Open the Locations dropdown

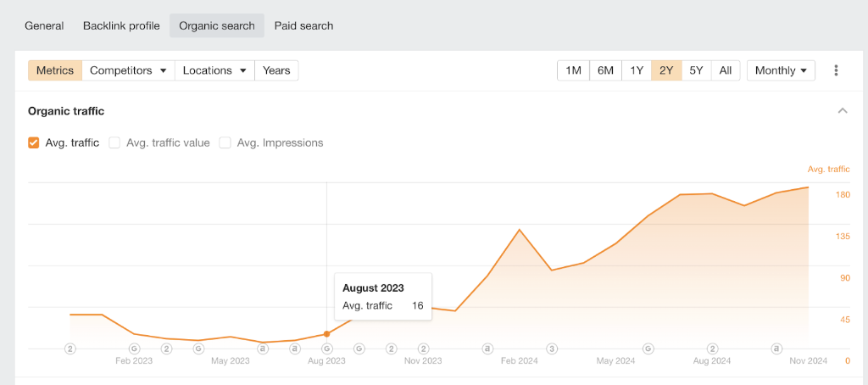pos(214,70)
